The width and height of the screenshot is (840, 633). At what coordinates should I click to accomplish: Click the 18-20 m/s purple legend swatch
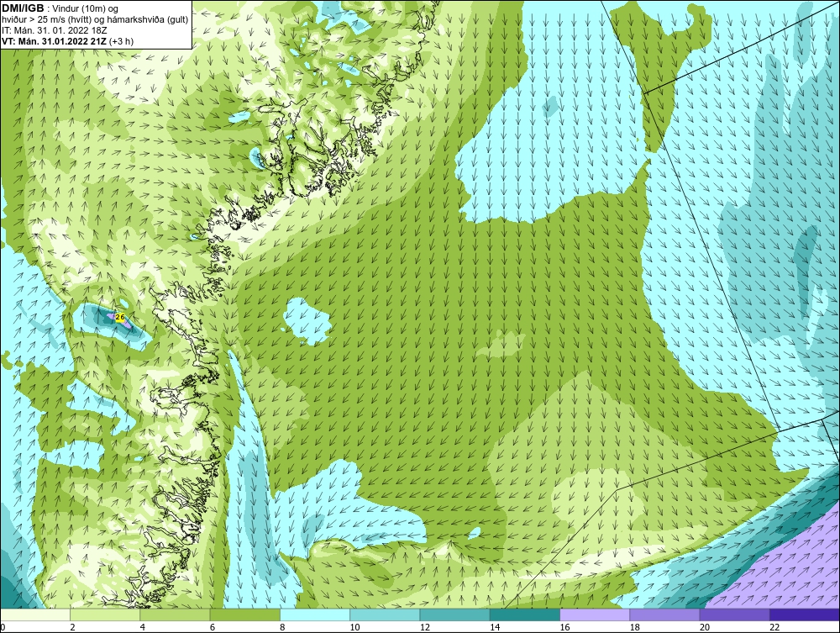click(664, 615)
